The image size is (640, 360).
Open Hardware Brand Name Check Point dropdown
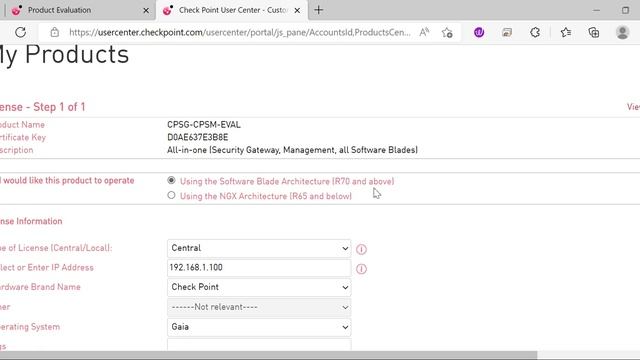click(x=259, y=287)
